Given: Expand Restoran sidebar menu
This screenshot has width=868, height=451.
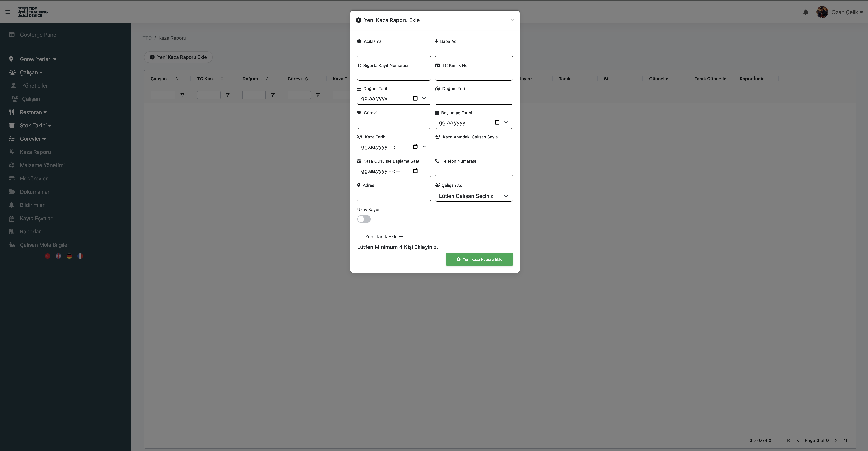Looking at the screenshot, I should tap(33, 112).
